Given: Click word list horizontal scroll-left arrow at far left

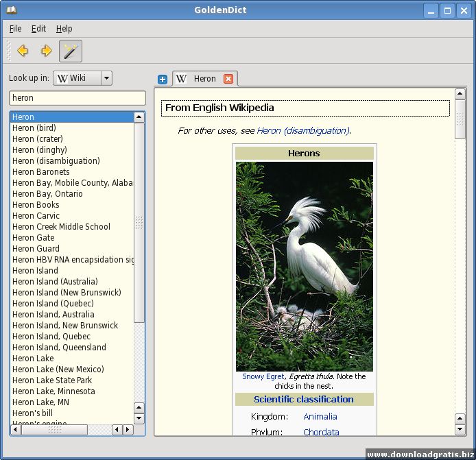Looking at the screenshot, I should click(x=16, y=430).
